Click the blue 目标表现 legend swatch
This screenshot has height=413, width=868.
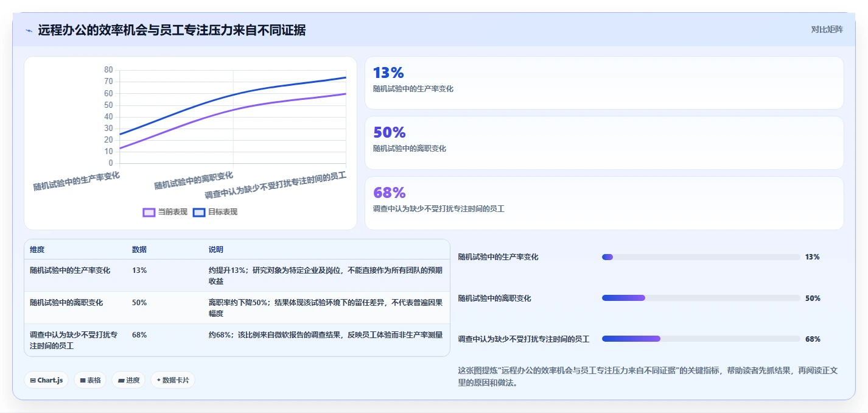click(199, 213)
